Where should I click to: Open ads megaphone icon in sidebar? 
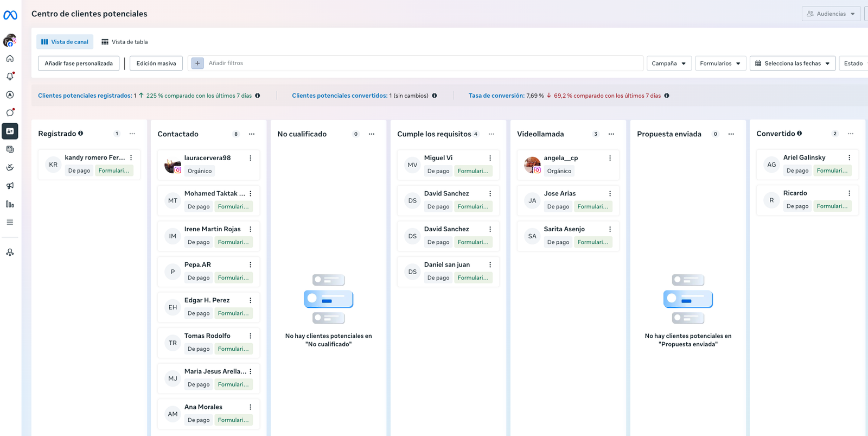10,186
